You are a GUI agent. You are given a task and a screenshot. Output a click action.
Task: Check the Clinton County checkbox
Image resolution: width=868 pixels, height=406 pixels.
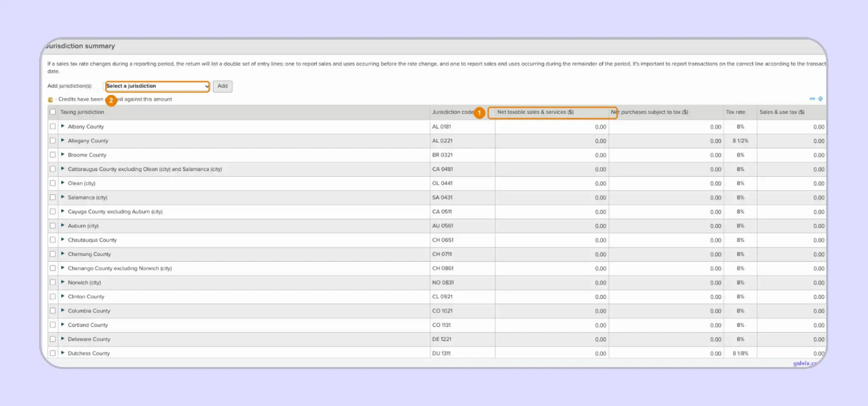pos(53,297)
